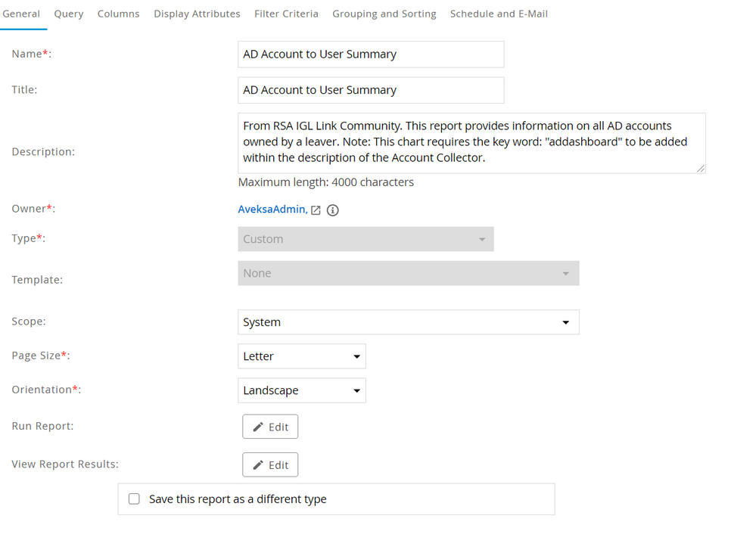Click into the Name text field
Viewport: 756px width, 556px height.
(370, 54)
